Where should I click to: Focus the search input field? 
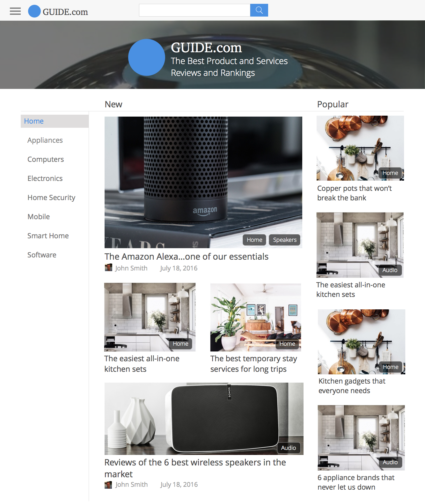tap(194, 10)
